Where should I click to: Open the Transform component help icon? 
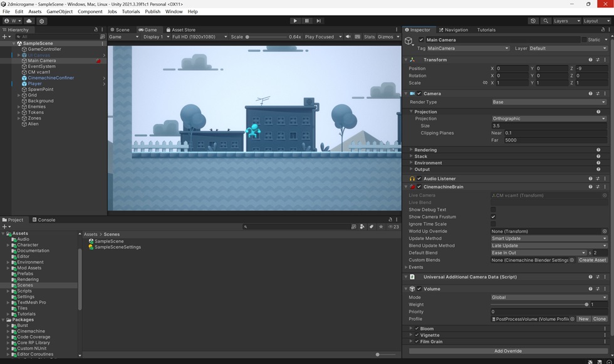coord(590,60)
